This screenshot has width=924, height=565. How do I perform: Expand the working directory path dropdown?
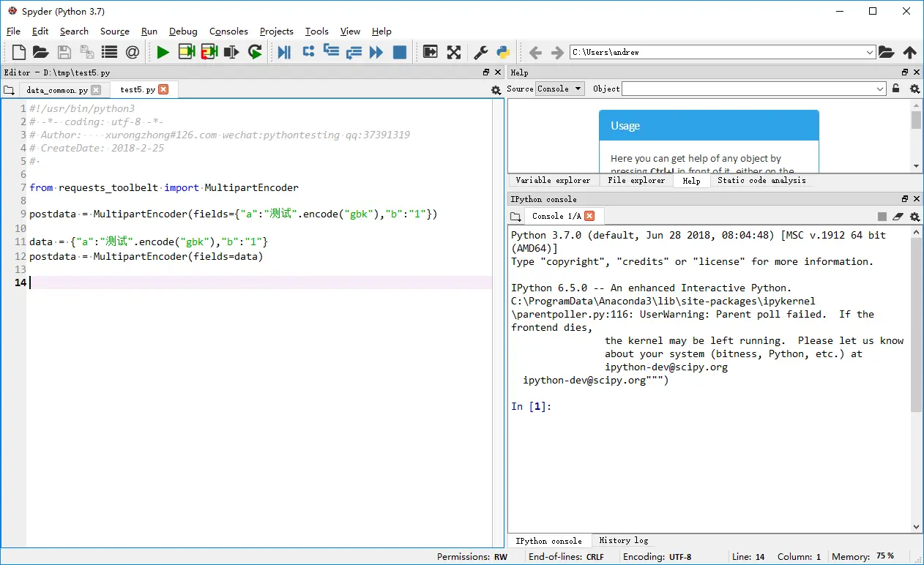tap(870, 52)
